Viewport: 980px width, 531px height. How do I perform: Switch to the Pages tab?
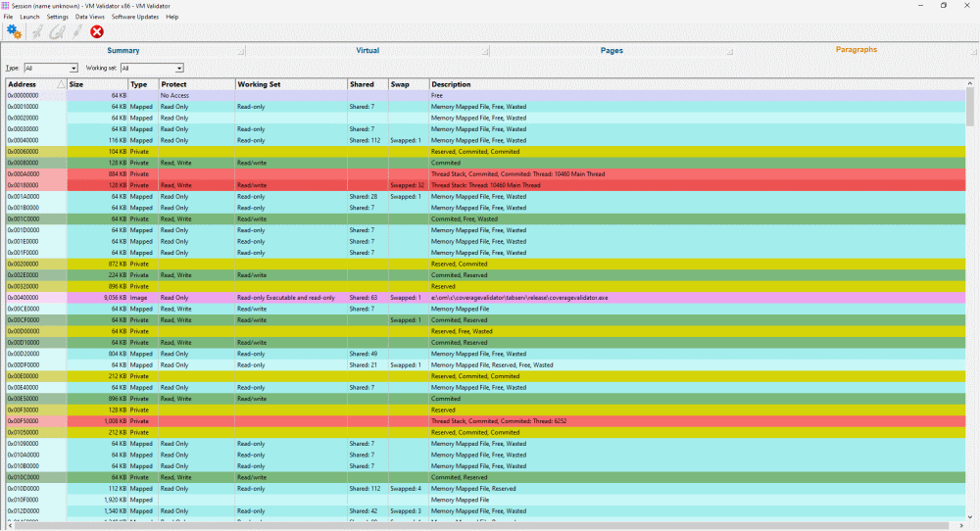[612, 51]
